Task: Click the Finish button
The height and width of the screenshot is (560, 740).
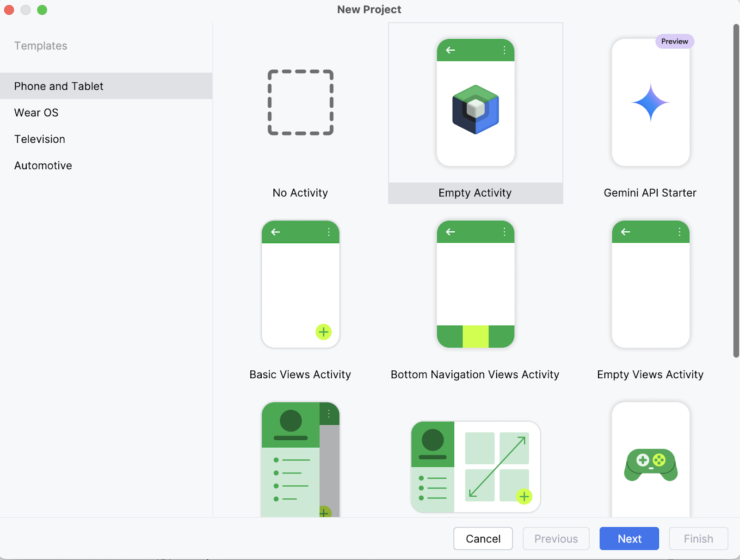Action: click(698, 538)
